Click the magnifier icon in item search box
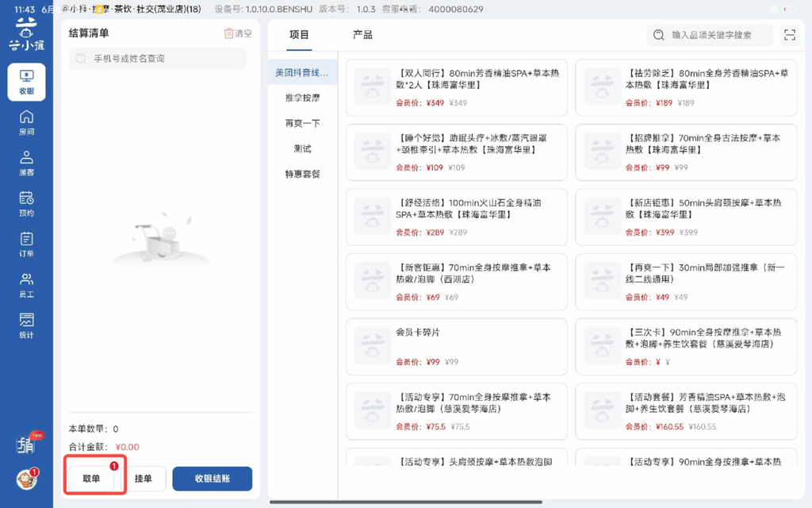Viewport: 812px width, 508px height. pyautogui.click(x=659, y=35)
